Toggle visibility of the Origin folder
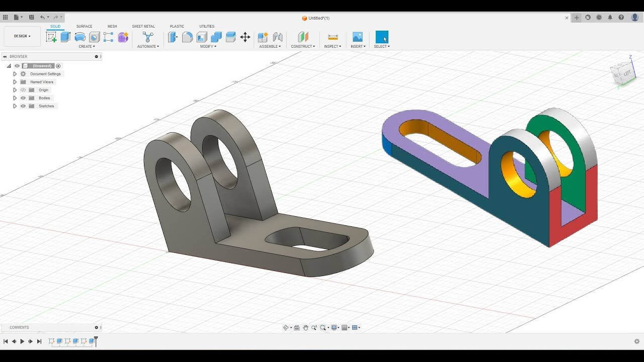The height and width of the screenshot is (362, 644). 23,90
